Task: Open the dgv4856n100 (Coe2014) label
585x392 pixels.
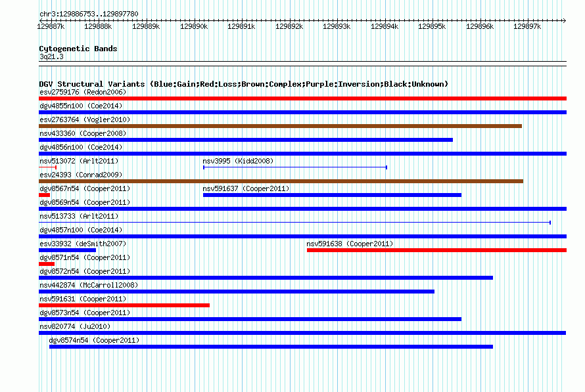Action: (x=81, y=147)
